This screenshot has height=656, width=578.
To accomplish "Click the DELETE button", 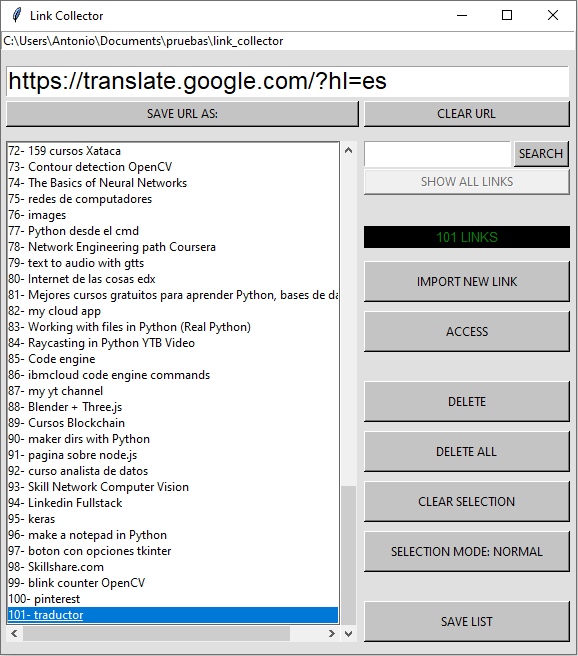I will 467,402.
